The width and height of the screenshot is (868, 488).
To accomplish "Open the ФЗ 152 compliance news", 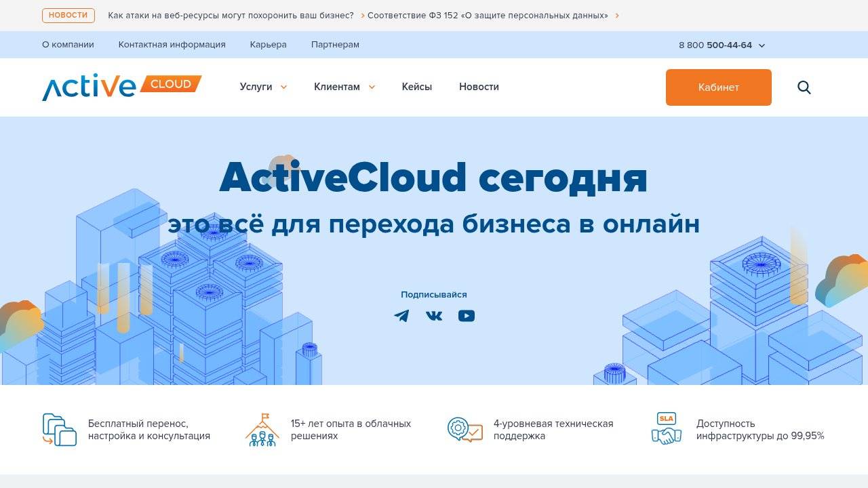I will [488, 15].
